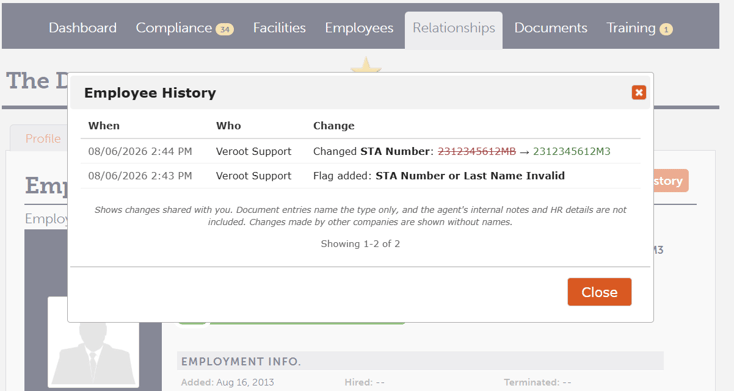Screen dimensions: 734x391
Task: Click Veroot Support in the 2:44 PM row
Action: 253,151
